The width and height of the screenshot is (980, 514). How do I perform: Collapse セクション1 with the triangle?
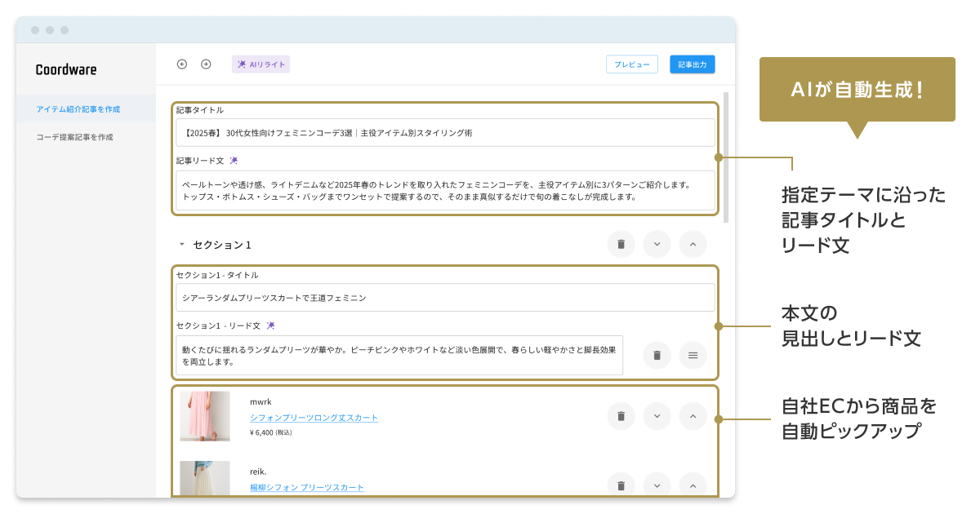182,245
